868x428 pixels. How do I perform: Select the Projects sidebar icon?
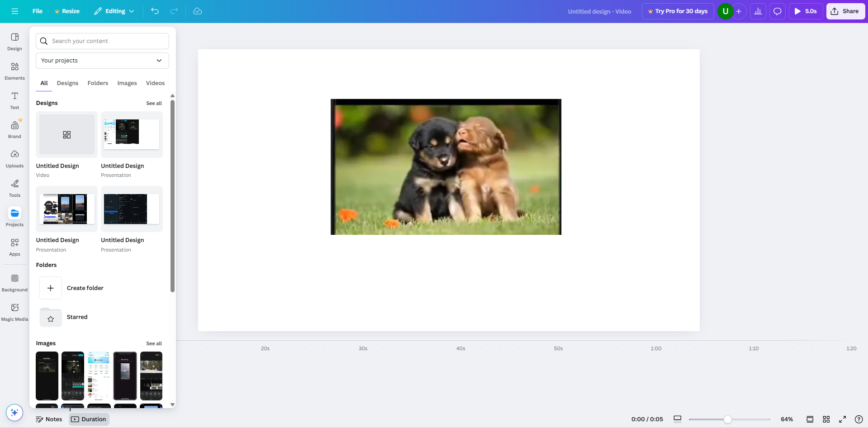pyautogui.click(x=14, y=217)
